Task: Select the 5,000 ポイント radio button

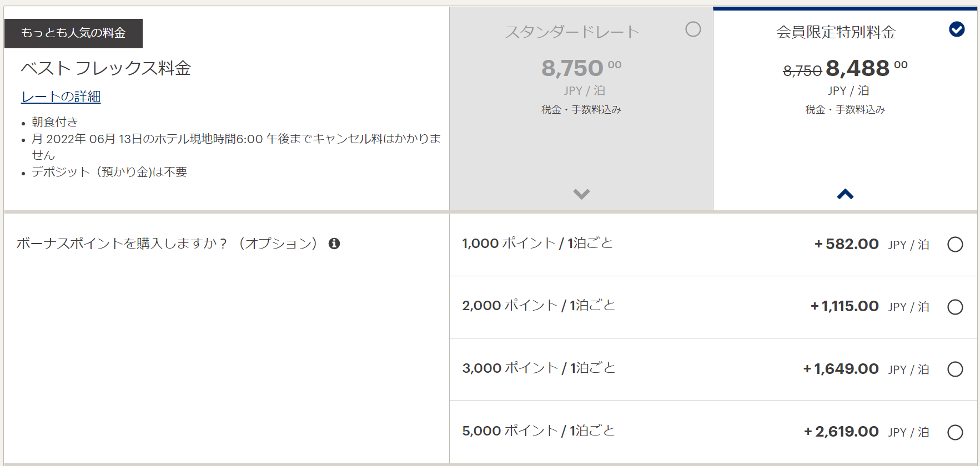Action: [x=955, y=432]
